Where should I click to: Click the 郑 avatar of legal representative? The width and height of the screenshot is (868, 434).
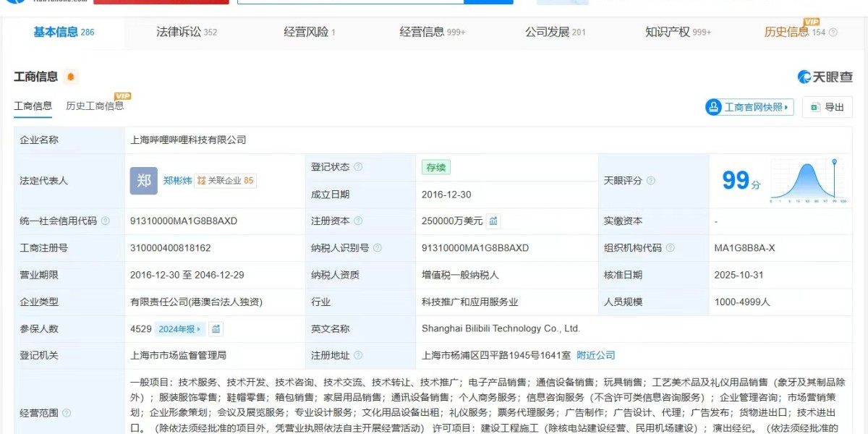(x=143, y=181)
